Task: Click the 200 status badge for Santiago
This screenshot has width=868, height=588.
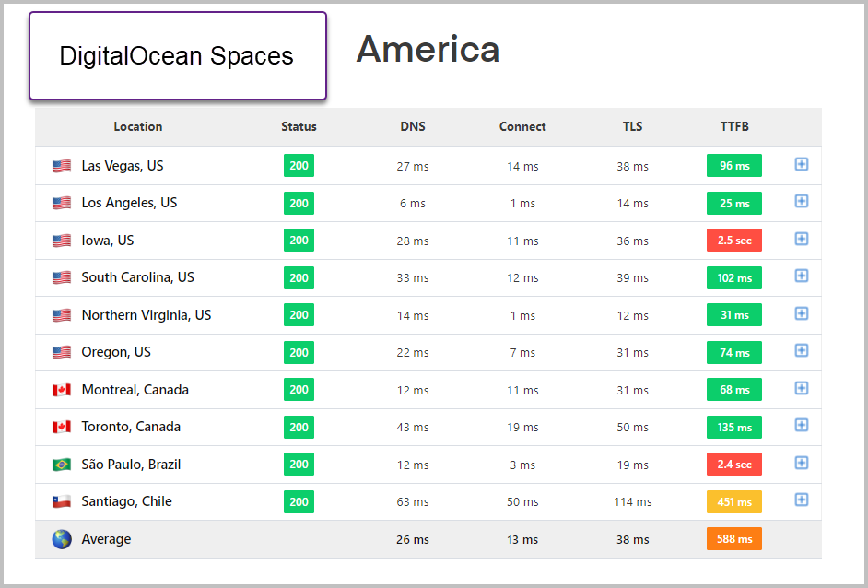Action: [299, 502]
